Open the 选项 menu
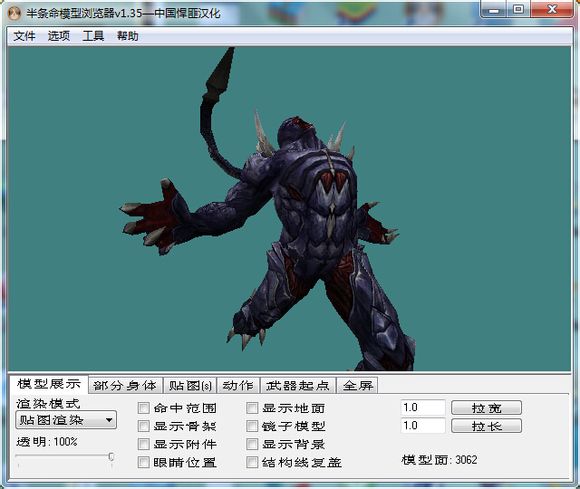This screenshot has width=580, height=489. point(59,36)
